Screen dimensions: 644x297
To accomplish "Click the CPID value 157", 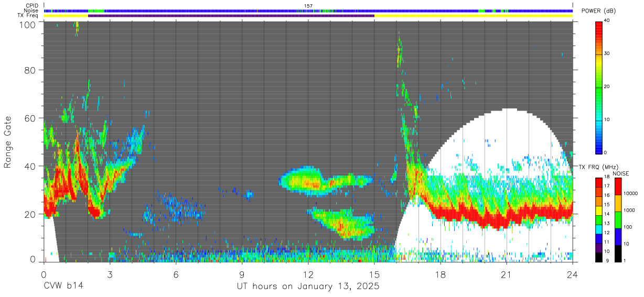I will [x=308, y=5].
